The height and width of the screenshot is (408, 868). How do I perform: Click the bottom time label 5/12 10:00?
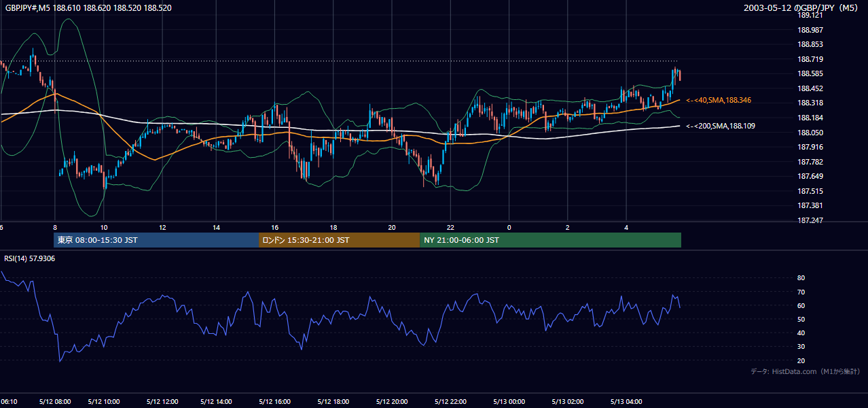coord(104,402)
